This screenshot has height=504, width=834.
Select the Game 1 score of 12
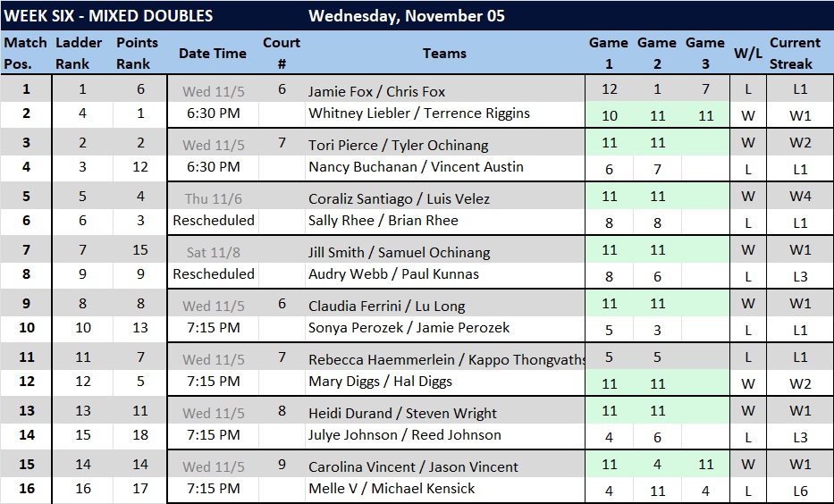pyautogui.click(x=610, y=89)
